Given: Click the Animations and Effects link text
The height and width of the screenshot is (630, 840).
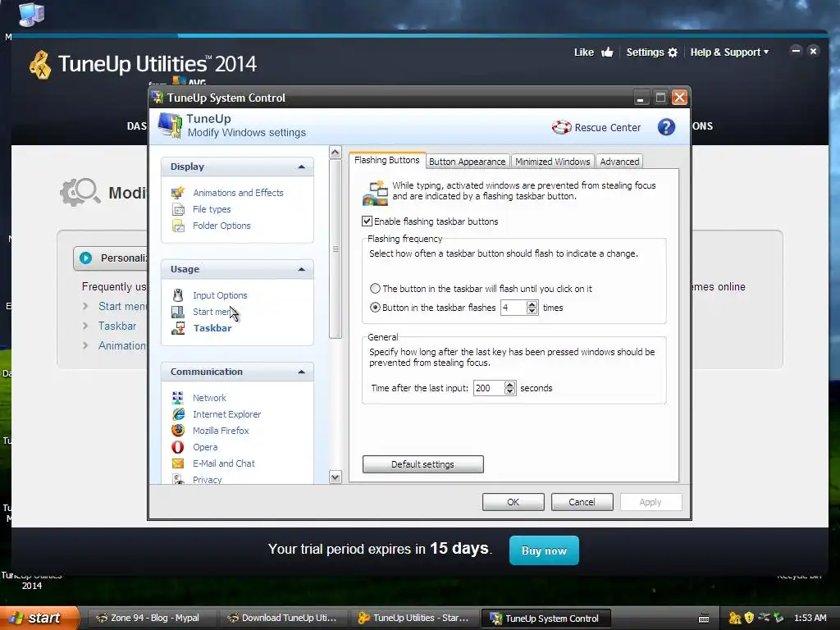Looking at the screenshot, I should point(238,193).
